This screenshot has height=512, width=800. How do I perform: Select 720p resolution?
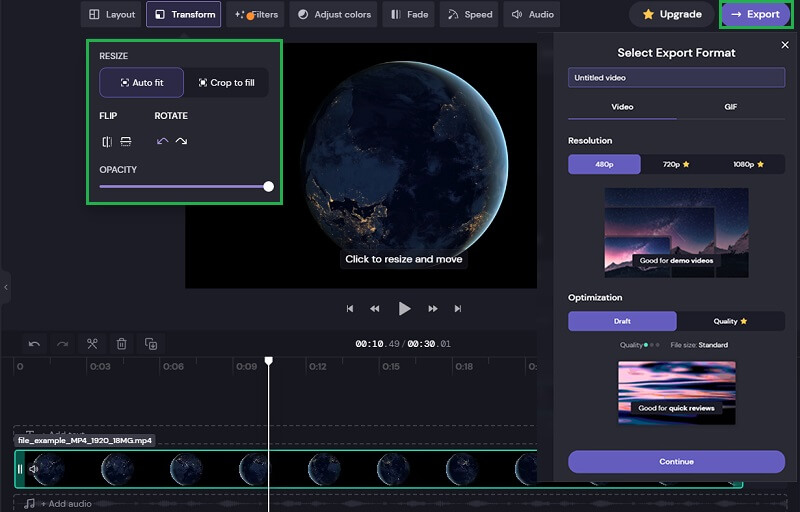coord(676,164)
